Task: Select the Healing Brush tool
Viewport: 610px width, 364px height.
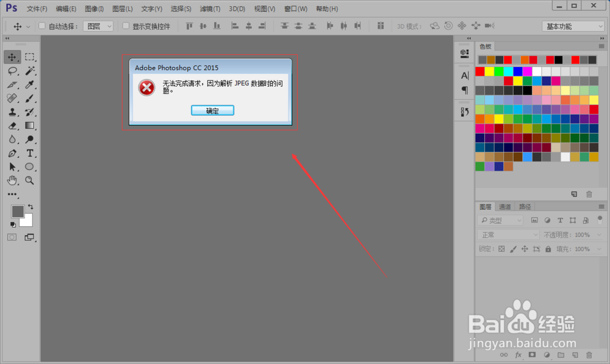Action: tap(12, 98)
